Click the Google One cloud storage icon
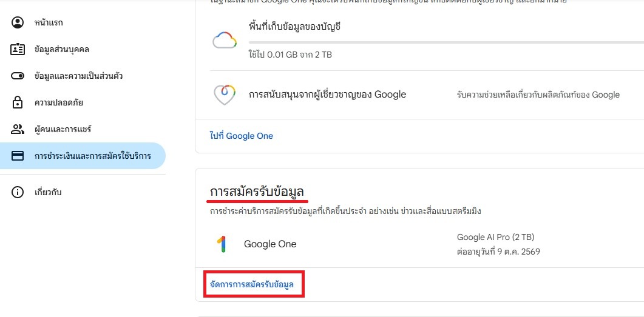The image size is (644, 317). 224,41
